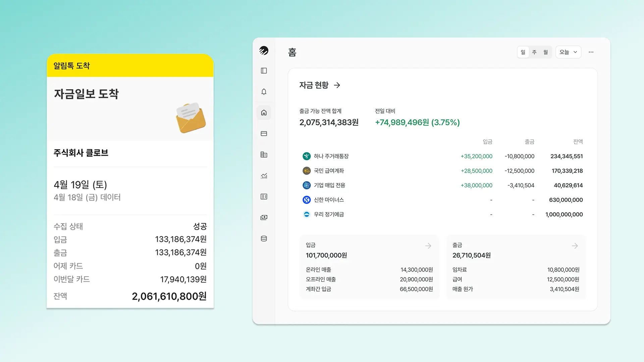Open 출금 details with arrow

pos(575,246)
